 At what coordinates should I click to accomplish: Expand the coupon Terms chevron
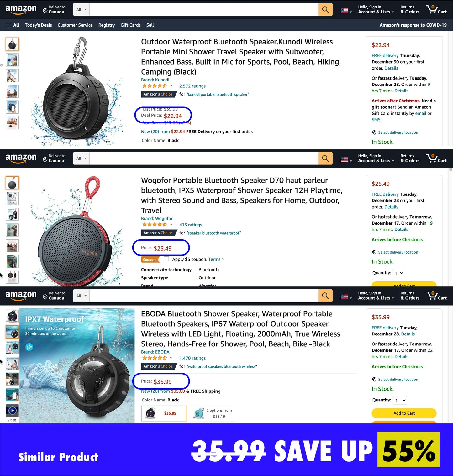click(x=223, y=259)
